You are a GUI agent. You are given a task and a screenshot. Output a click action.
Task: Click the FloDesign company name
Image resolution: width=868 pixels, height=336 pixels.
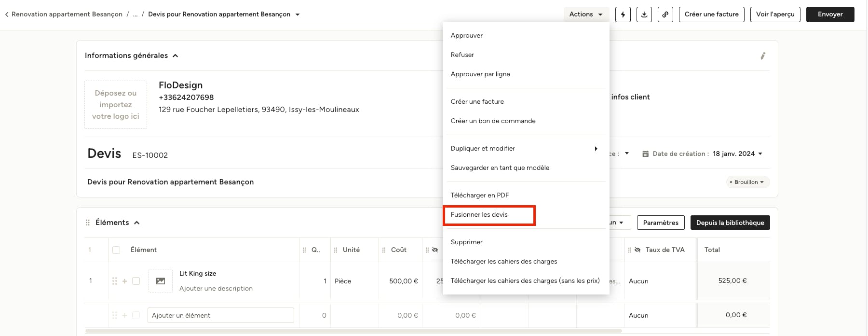tap(180, 85)
